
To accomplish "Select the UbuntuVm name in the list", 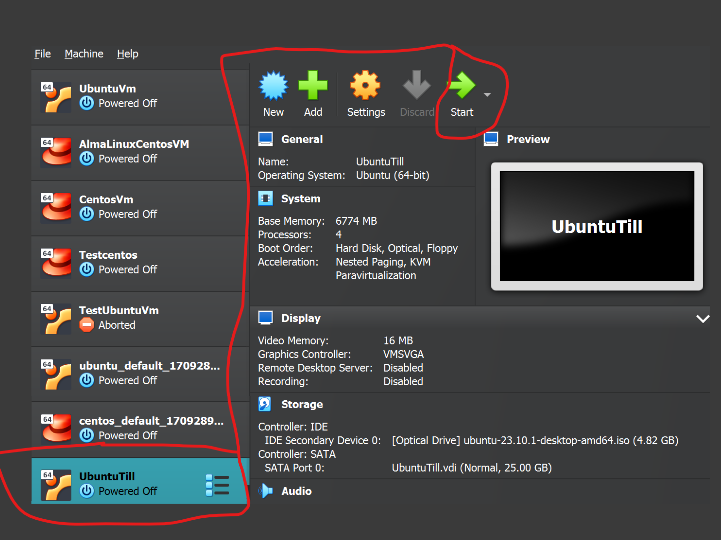I will 107,89.
